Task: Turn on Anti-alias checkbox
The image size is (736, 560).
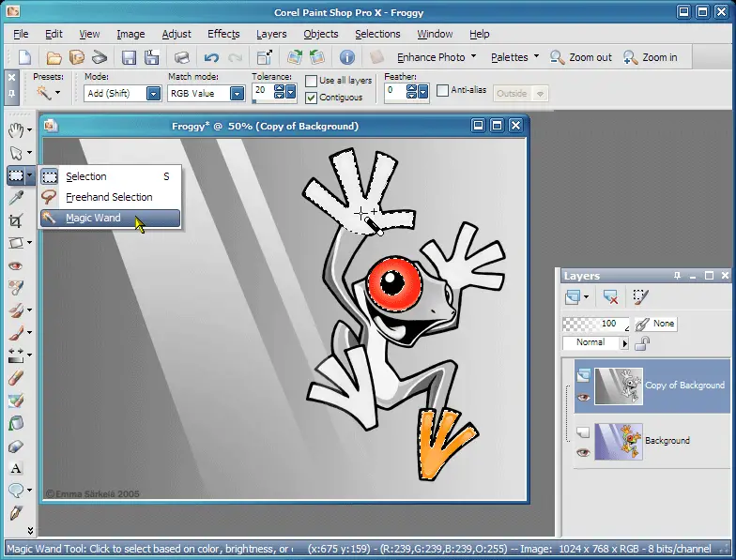Action: coord(443,91)
